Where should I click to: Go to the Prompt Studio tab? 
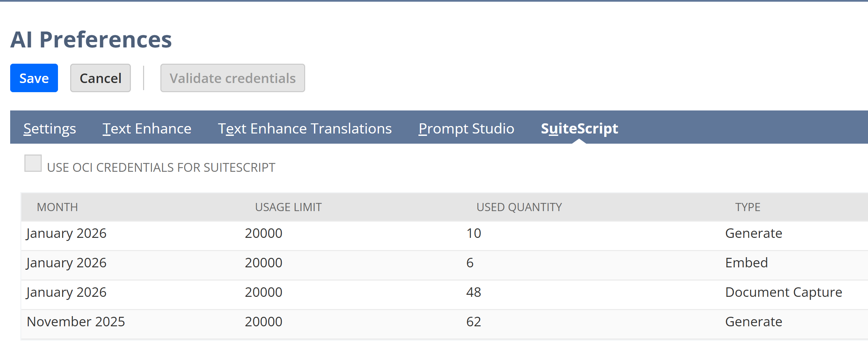tap(466, 129)
